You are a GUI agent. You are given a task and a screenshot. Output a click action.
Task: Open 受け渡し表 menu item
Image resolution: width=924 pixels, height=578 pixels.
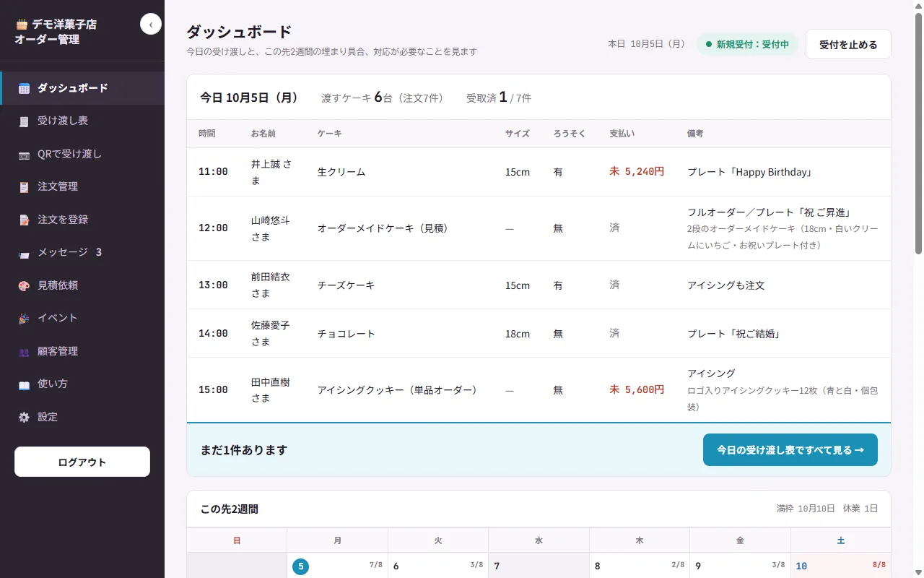82,121
